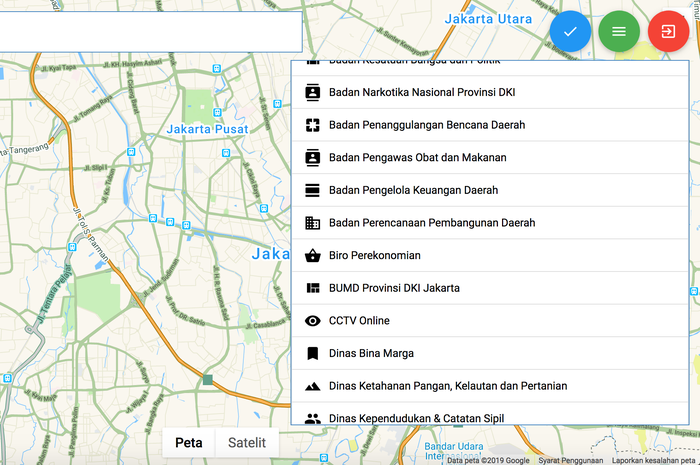Choose Dinas Ketahanan Pangan, Kelautan dan Pertanian

point(490,386)
